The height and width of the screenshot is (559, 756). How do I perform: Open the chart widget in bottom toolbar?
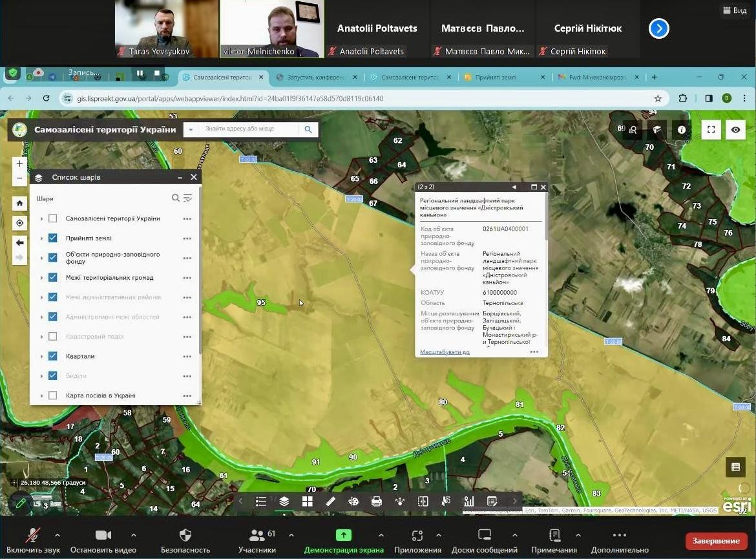coord(469,501)
